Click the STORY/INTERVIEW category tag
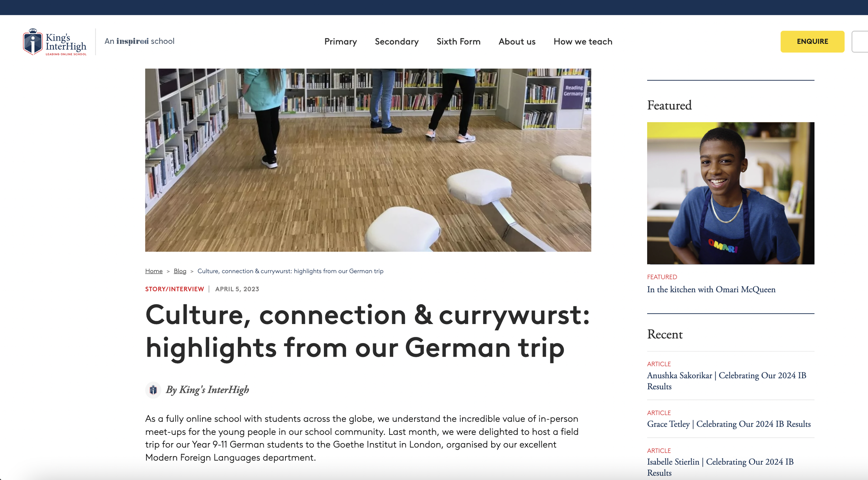 [x=174, y=289]
